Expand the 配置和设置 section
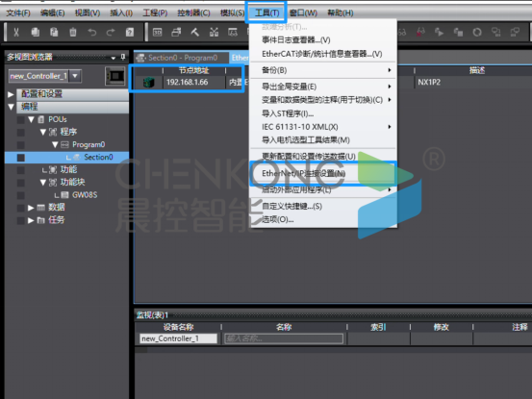 coord(11,94)
